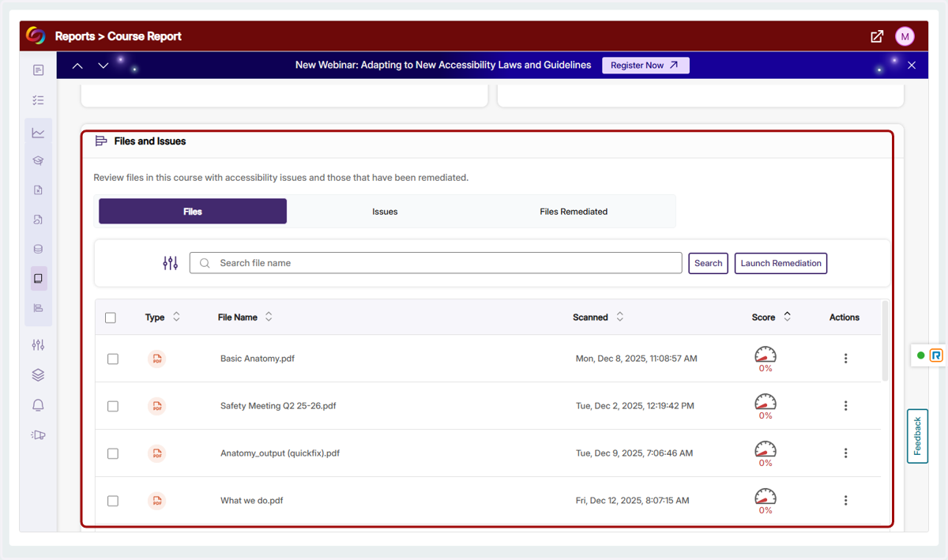Click PDF type icon for What we do.pdf

(157, 501)
